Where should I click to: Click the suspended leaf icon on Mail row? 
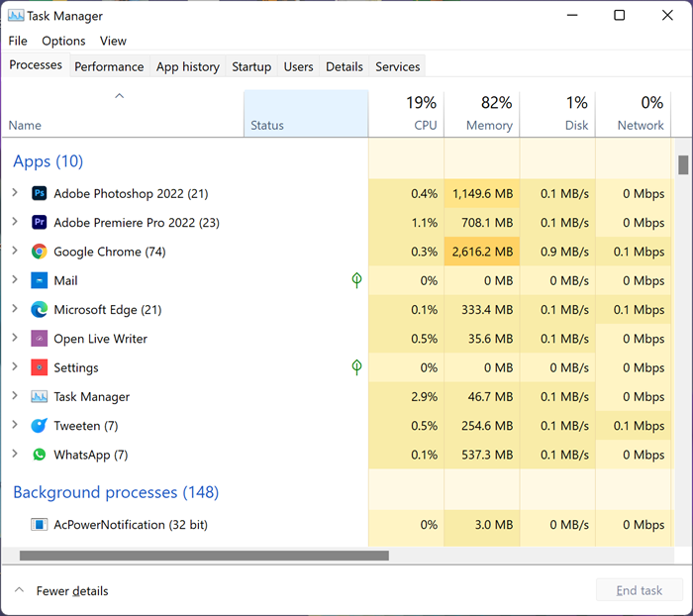pos(356,280)
